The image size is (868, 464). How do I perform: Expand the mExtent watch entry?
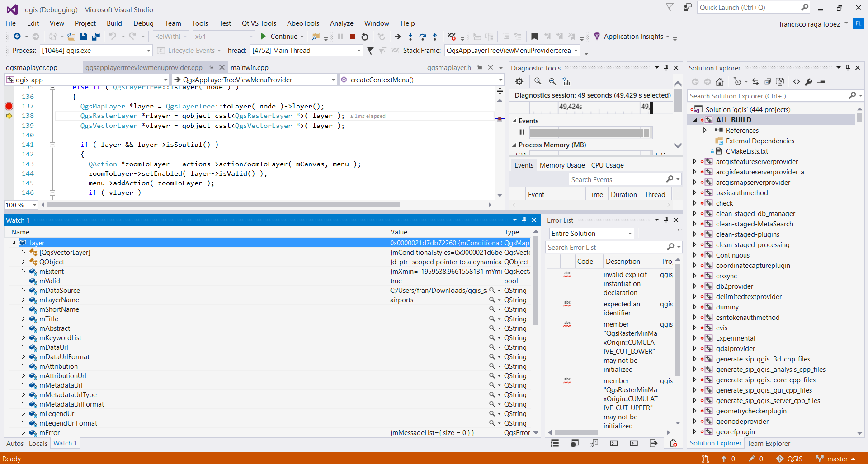click(x=23, y=272)
